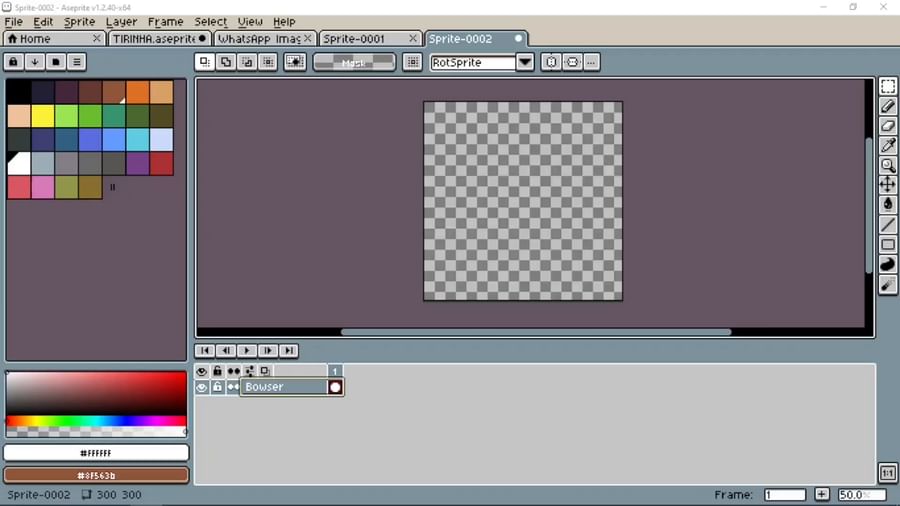Toggle the pivot visibility icon
This screenshot has width=900, height=506.
pyautogui.click(x=413, y=61)
